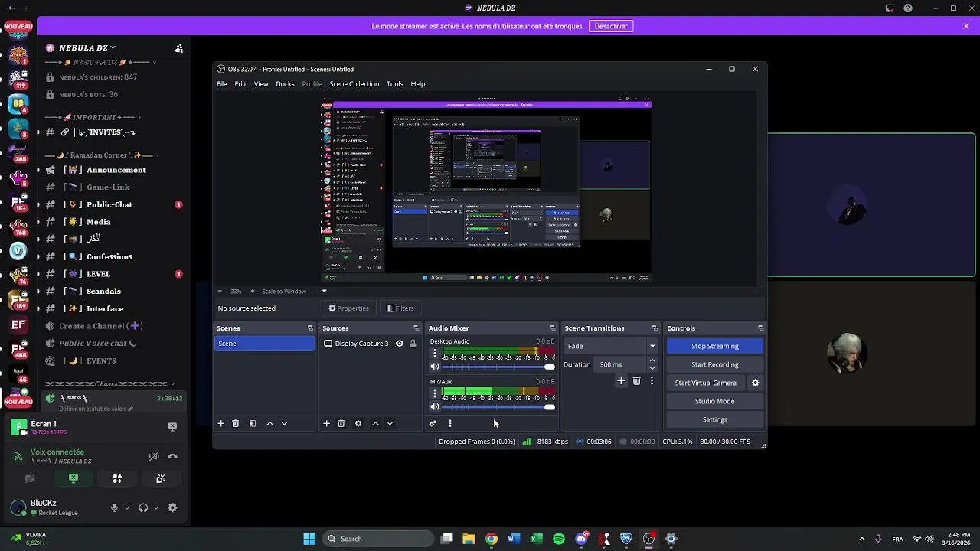Screen dimensions: 980x551
Task: Toggle Discord microphone mute
Action: 114,507
